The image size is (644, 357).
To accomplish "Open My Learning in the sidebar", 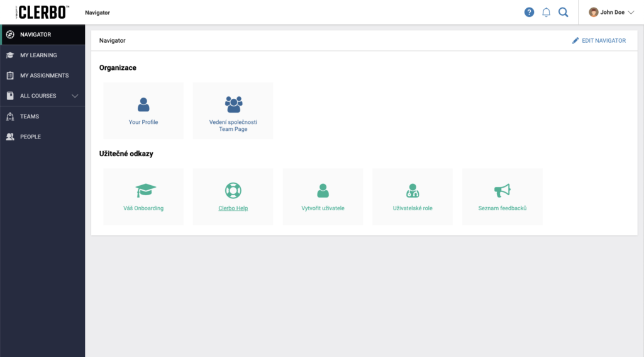I will [x=43, y=55].
